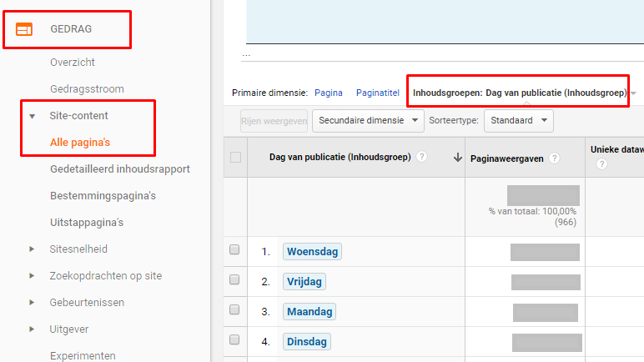Expand the Sitesnelheid section arrow
Screen dimensions: 644x362
[x=32, y=249]
